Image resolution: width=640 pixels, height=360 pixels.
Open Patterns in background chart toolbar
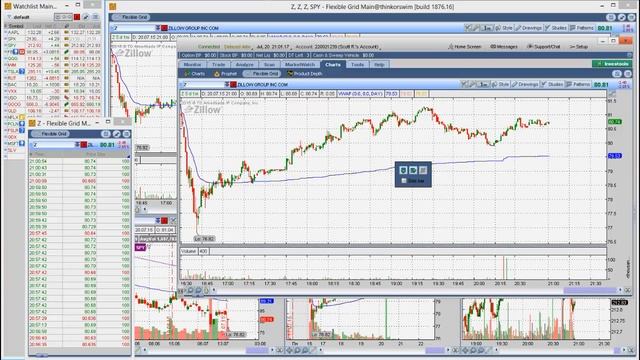click(582, 28)
